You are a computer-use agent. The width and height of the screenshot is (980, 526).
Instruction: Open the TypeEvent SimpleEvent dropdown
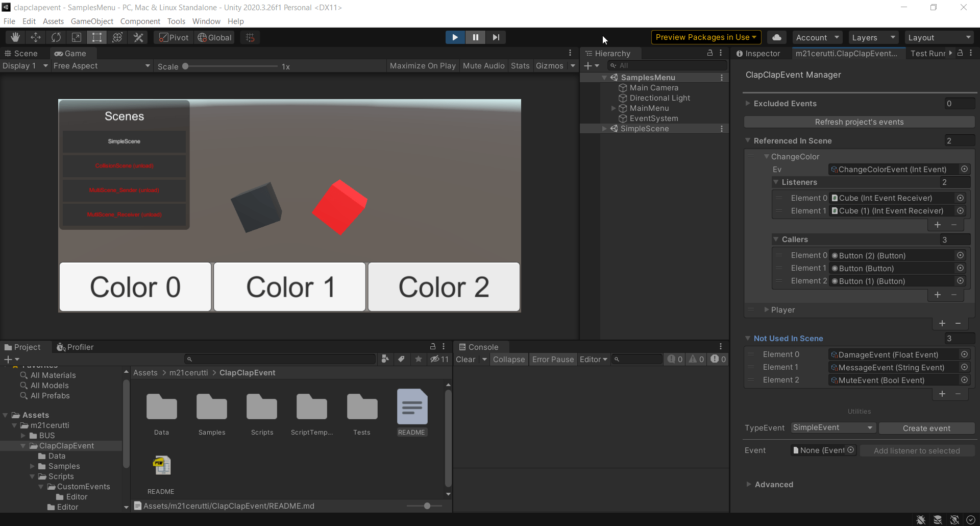pyautogui.click(x=833, y=428)
